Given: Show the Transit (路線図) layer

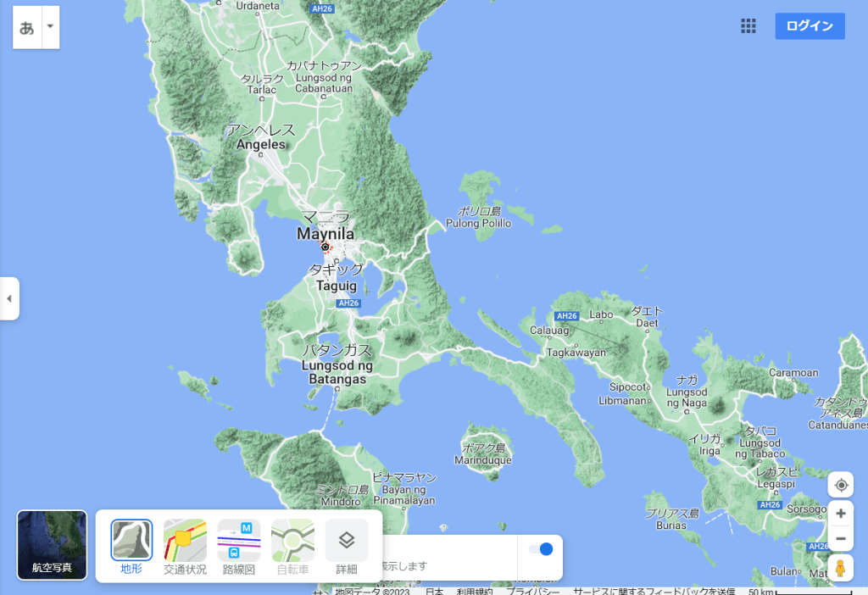Looking at the screenshot, I should coord(239,541).
